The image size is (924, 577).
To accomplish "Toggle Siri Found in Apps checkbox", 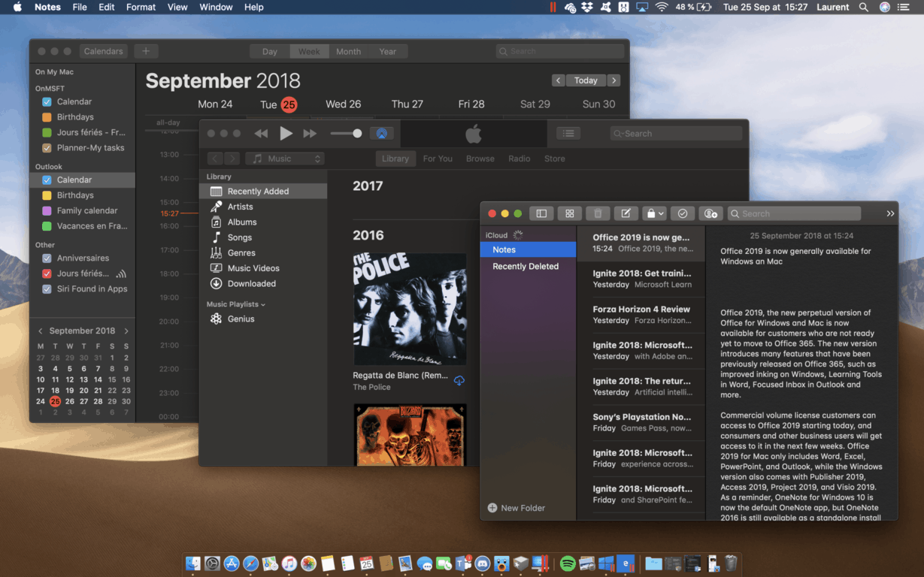I will point(47,288).
